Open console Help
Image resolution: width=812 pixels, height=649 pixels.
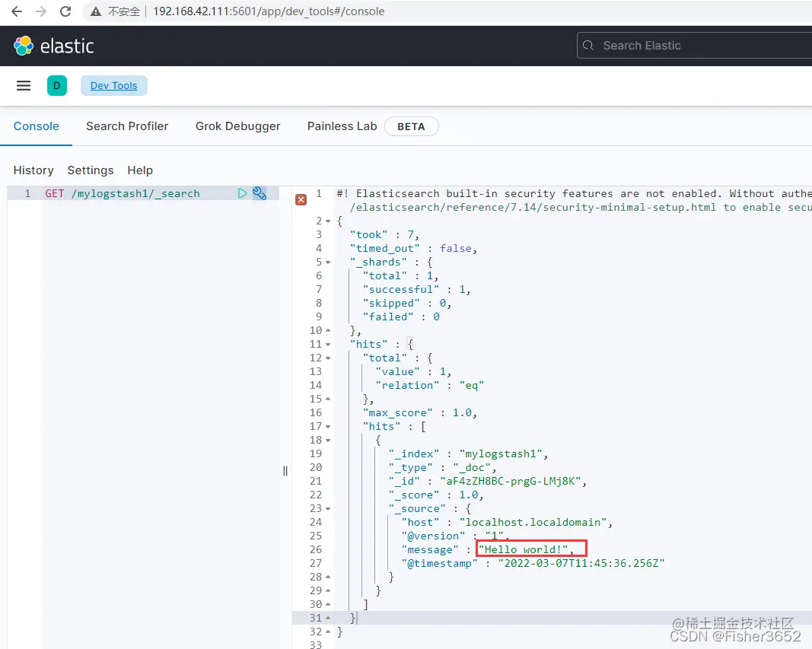tap(140, 170)
